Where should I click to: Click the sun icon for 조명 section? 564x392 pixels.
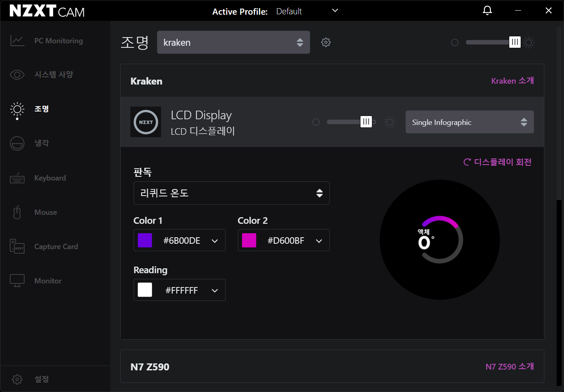coord(17,109)
